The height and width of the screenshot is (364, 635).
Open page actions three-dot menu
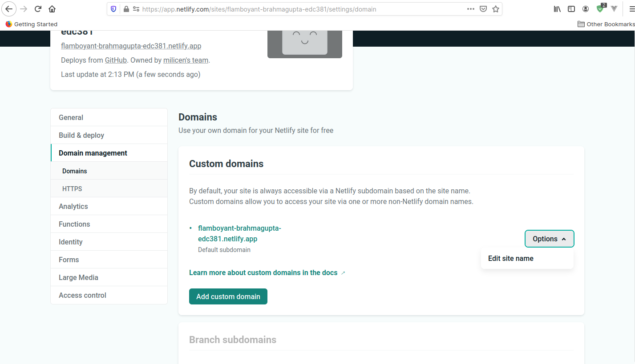471,9
